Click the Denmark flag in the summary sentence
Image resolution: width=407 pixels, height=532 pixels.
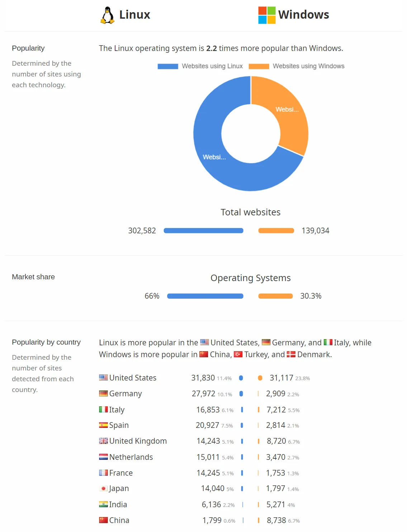point(291,354)
